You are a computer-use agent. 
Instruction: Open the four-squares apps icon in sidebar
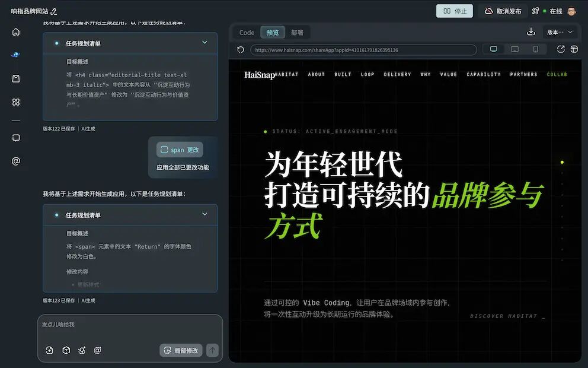pyautogui.click(x=16, y=101)
